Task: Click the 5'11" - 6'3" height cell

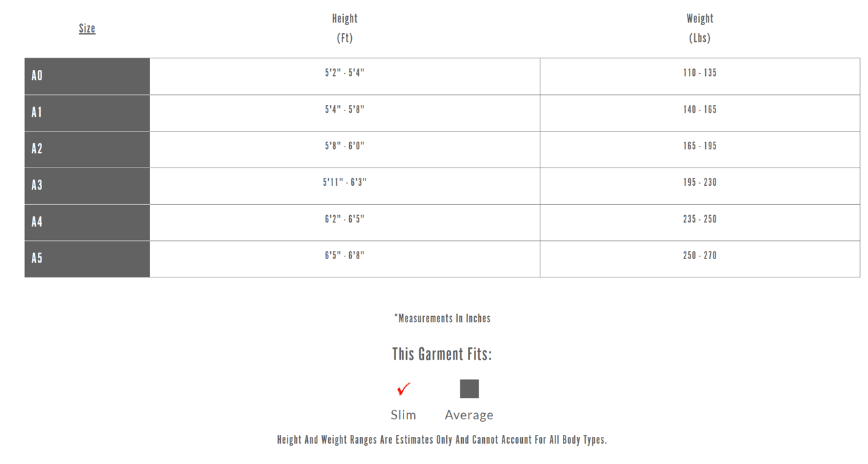Action: click(x=344, y=182)
